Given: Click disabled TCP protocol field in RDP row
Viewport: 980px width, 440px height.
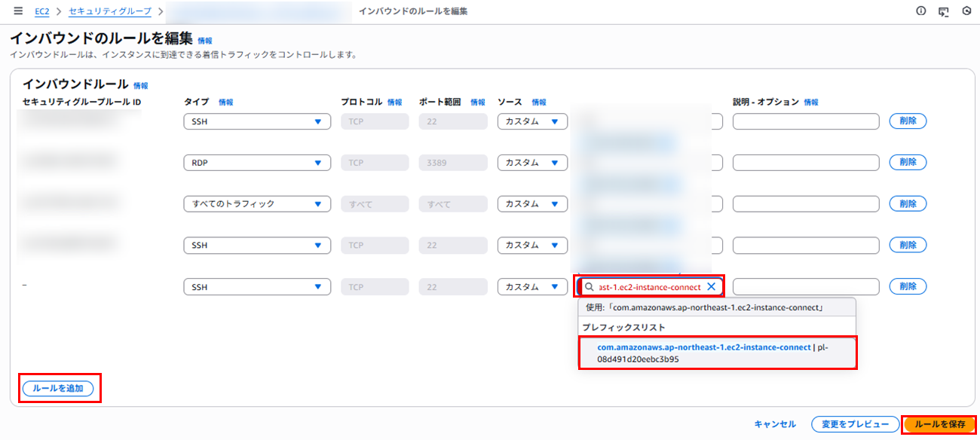Looking at the screenshot, I should [x=375, y=162].
